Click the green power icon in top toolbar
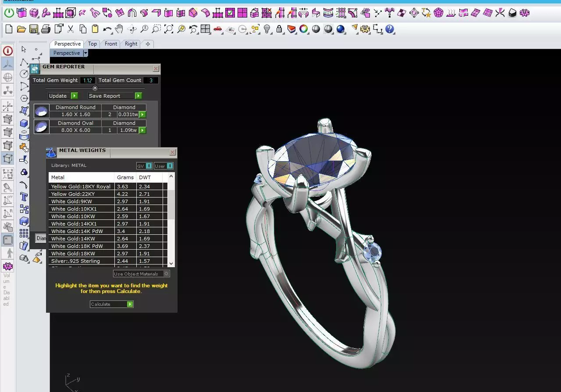Viewport: 561px width, 392px height. pyautogui.click(x=9, y=13)
